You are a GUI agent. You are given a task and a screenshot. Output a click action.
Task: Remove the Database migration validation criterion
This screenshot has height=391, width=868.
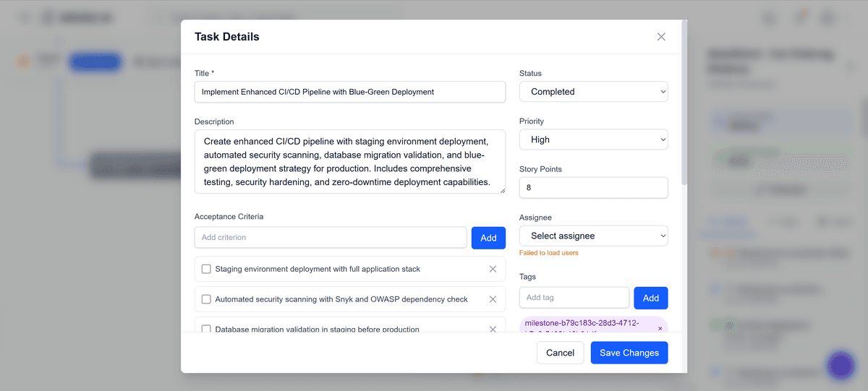coord(493,329)
